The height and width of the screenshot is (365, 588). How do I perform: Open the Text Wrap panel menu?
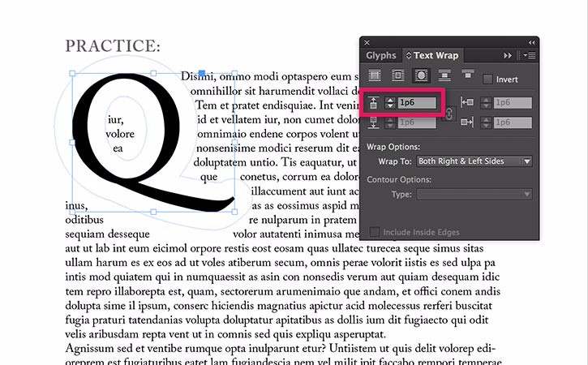[529, 55]
